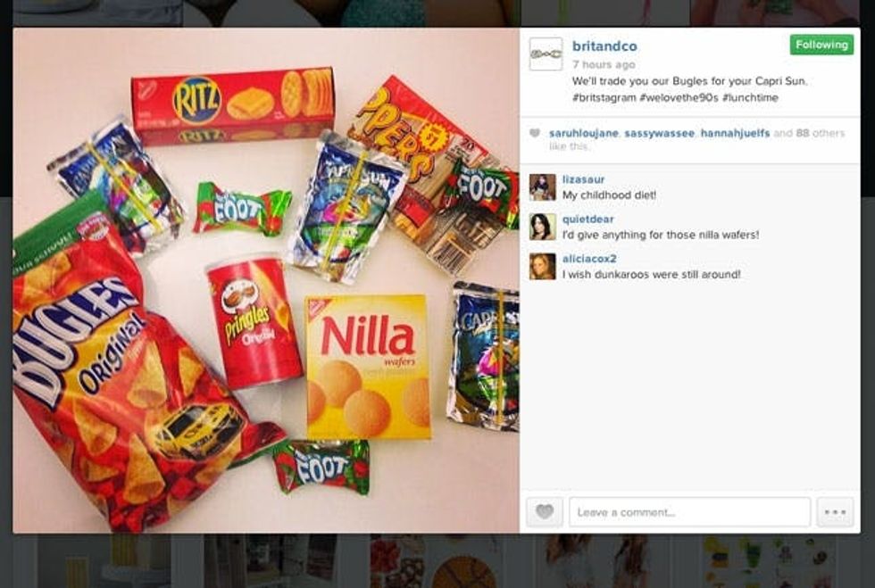Click the Leave a comment input field
Screen dimensions: 875x588
(689, 512)
